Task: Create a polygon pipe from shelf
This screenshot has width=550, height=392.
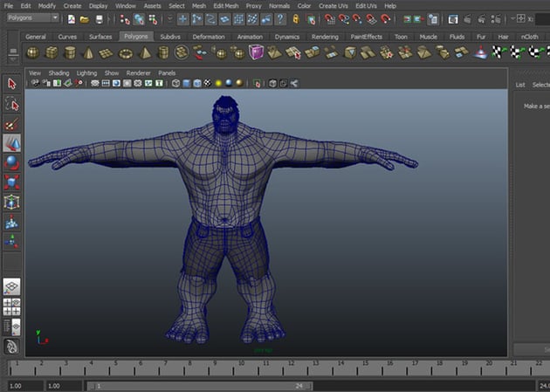Action: 163,53
